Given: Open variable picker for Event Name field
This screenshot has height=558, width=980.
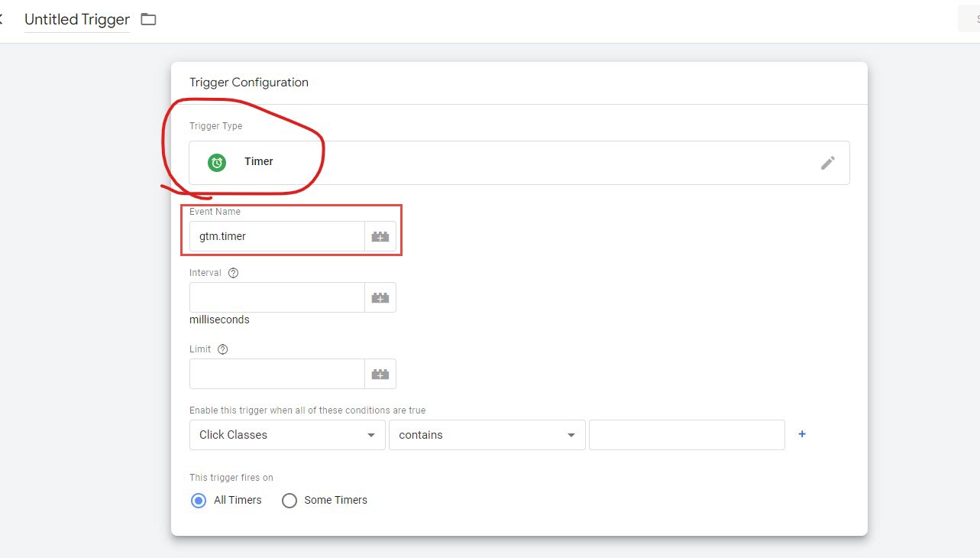Looking at the screenshot, I should click(x=380, y=237).
